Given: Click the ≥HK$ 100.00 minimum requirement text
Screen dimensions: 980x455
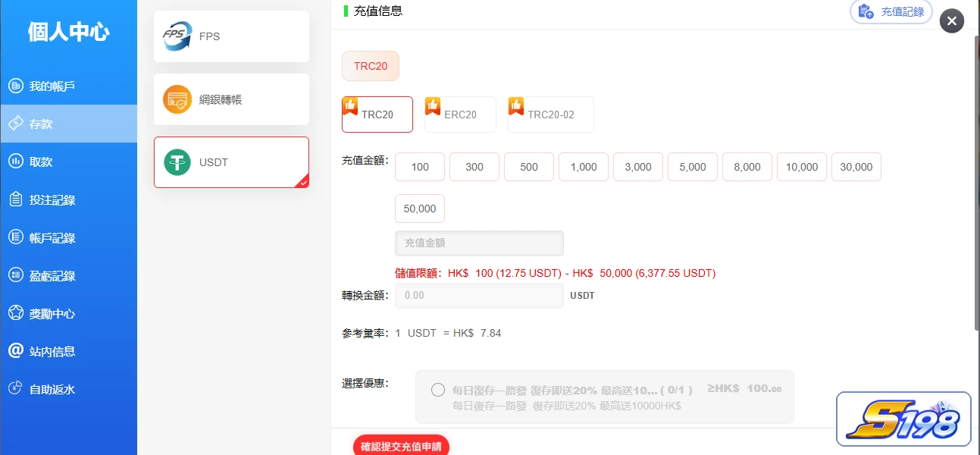Looking at the screenshot, I should [x=744, y=388].
